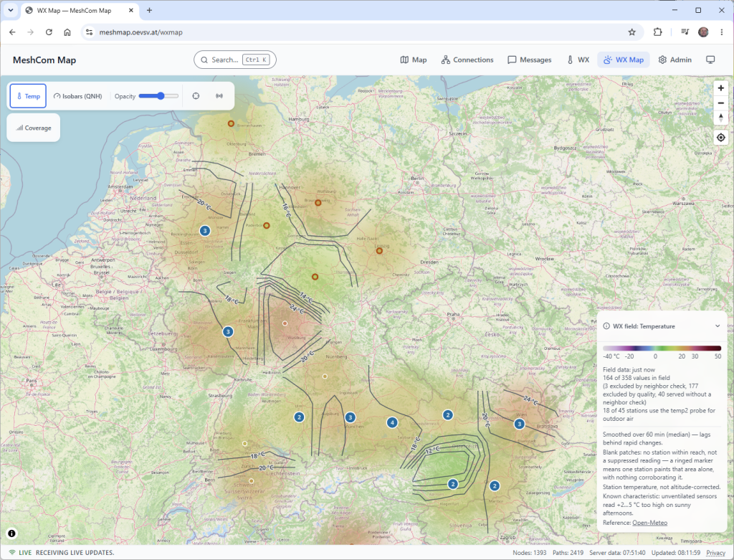
Task: View site information for meshmap.oevsv.at
Action: (89, 32)
